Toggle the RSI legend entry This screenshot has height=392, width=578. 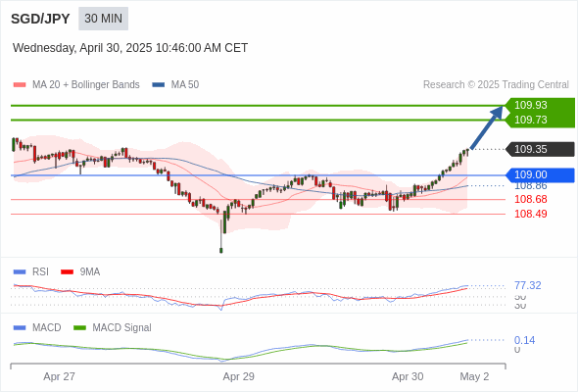[x=31, y=271]
